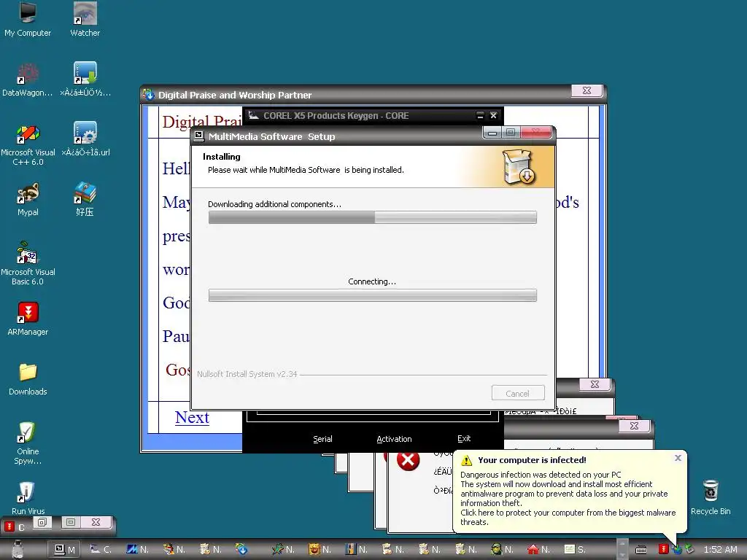The image size is (747, 560).
Task: Click Cancel in MultiMedia Software Setup
Action: coord(518,393)
